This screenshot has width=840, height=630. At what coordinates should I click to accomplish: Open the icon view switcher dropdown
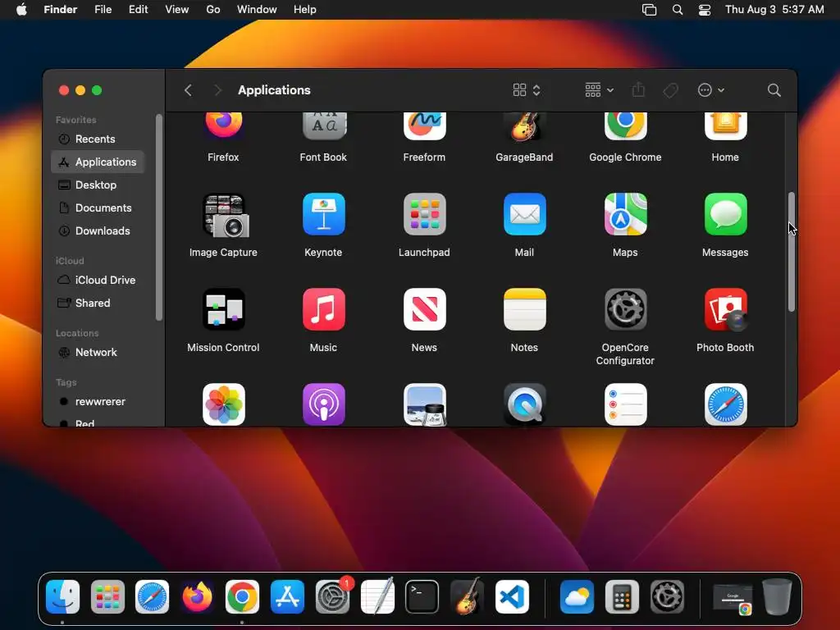pos(527,90)
